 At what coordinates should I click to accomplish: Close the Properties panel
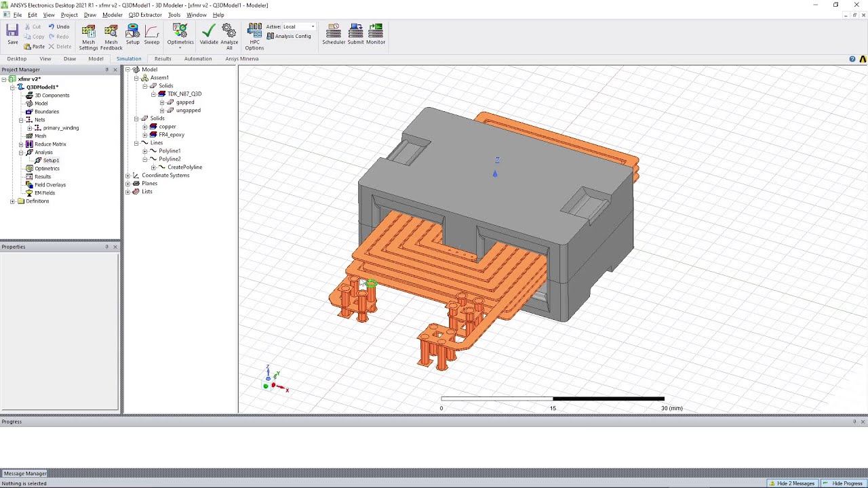pos(115,247)
